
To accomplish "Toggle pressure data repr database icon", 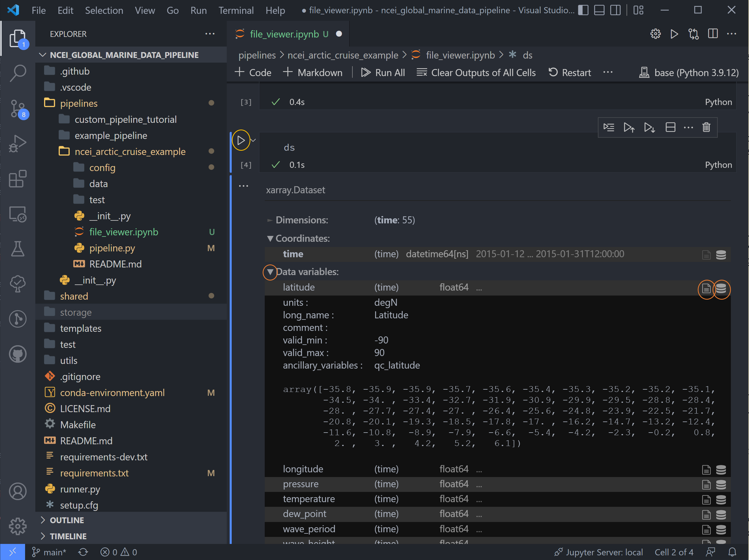I will pos(721,485).
